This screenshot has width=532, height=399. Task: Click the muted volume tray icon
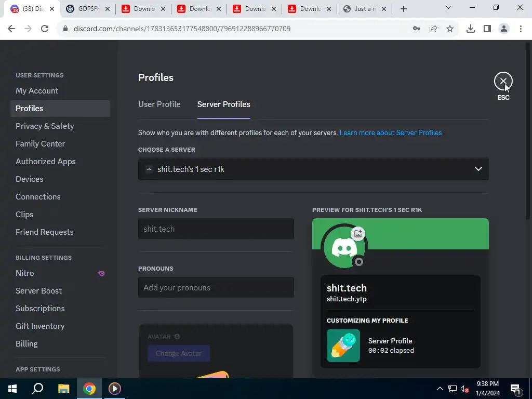pos(465,389)
